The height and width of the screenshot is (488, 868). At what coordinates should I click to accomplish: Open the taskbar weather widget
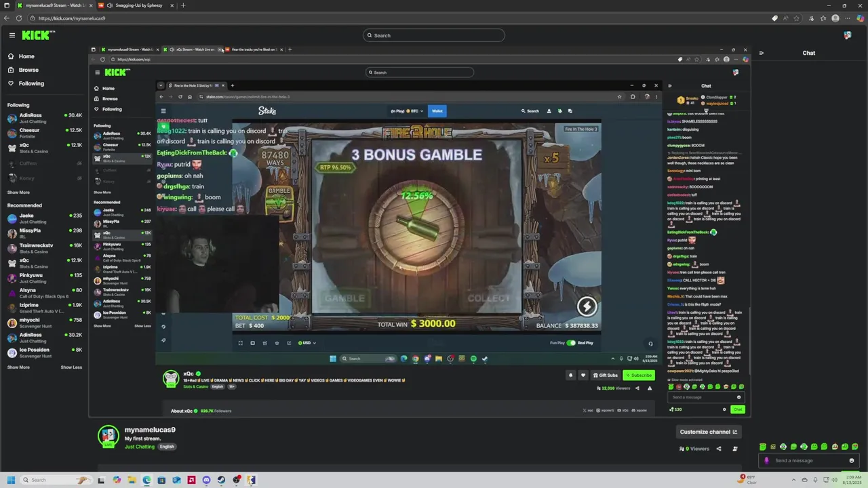click(748, 480)
